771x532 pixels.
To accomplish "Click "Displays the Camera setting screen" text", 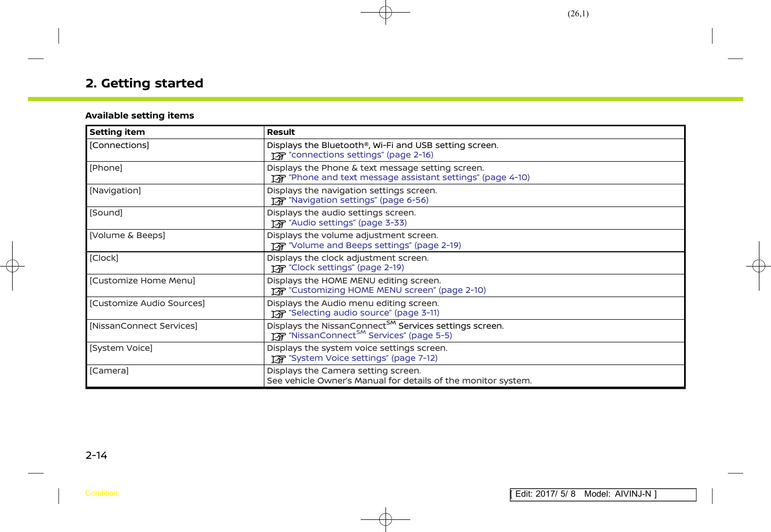I will tap(344, 371).
